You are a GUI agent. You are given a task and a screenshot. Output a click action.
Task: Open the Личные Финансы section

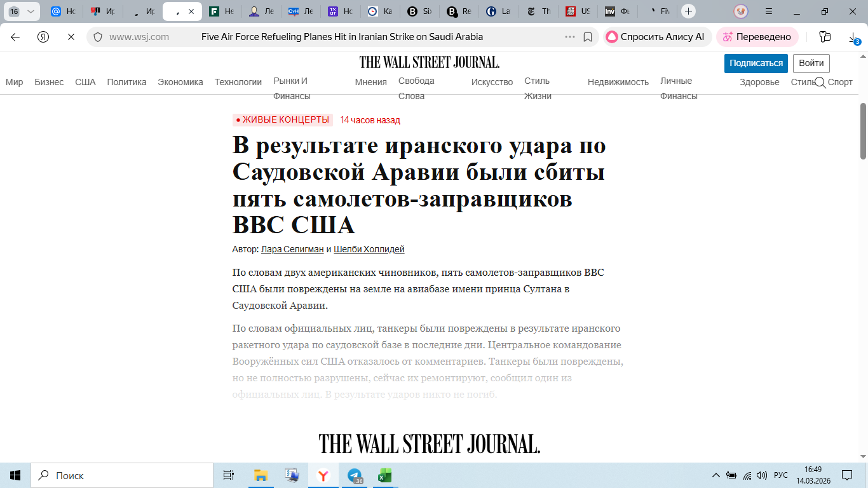(679, 88)
